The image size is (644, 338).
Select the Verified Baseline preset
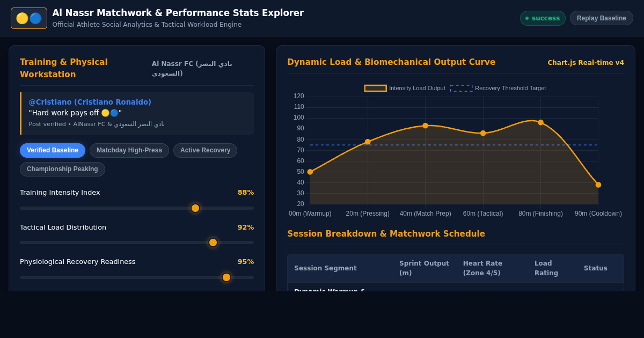point(53,150)
